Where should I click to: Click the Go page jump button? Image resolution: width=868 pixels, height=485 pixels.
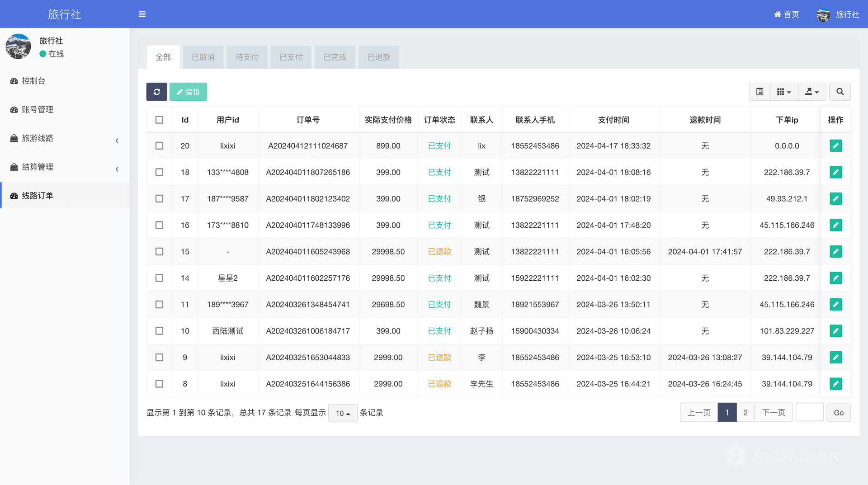click(x=839, y=413)
